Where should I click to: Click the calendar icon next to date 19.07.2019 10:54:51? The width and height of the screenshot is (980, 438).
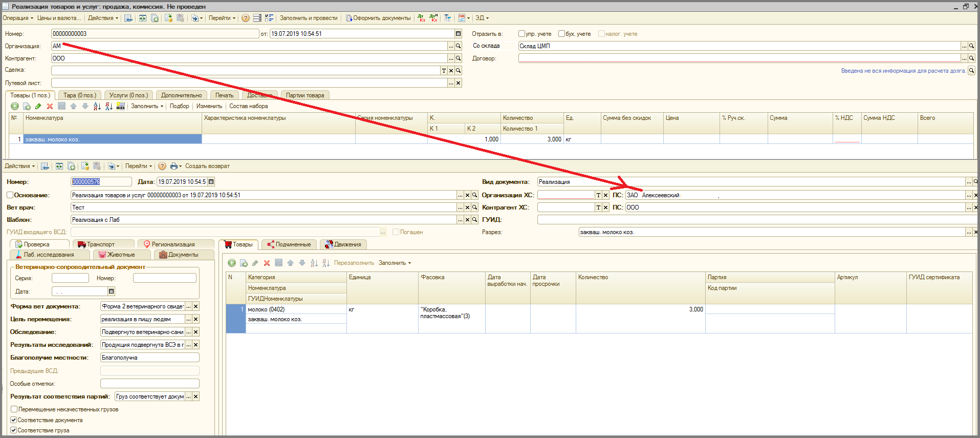point(458,34)
